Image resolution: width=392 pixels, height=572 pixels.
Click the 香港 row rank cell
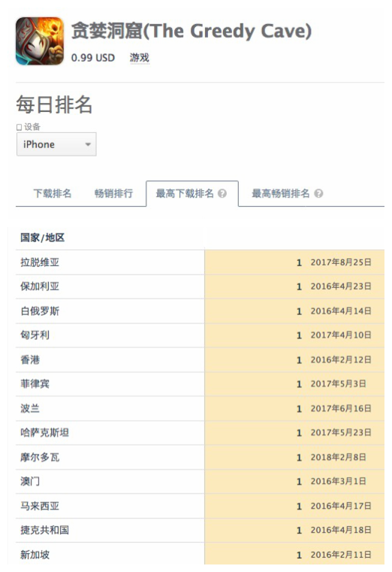294,360
